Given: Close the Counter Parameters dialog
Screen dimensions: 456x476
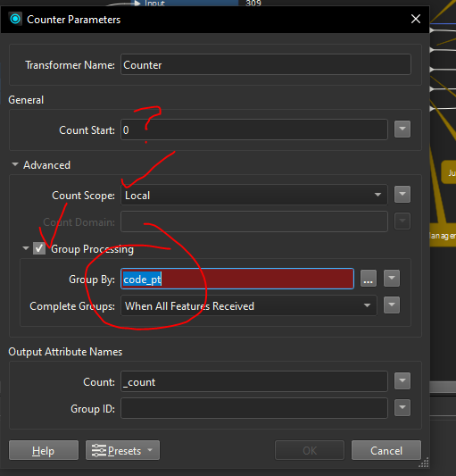Looking at the screenshot, I should [415, 19].
